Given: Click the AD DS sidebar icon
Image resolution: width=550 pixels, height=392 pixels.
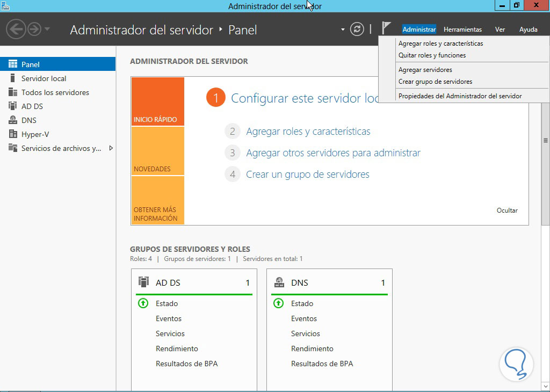Looking at the screenshot, I should coord(13,106).
